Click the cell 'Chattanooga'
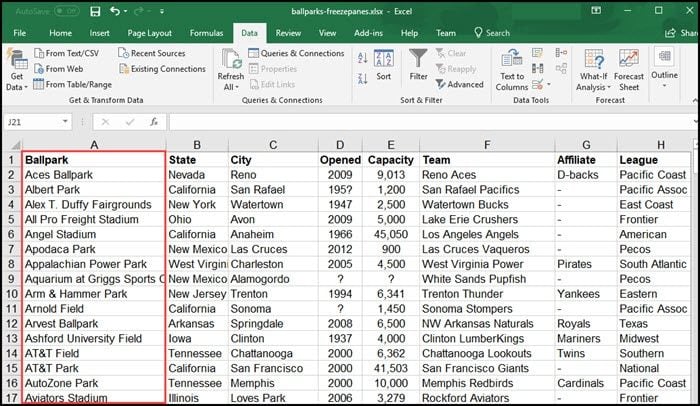This screenshot has width=700, height=406. point(273,353)
